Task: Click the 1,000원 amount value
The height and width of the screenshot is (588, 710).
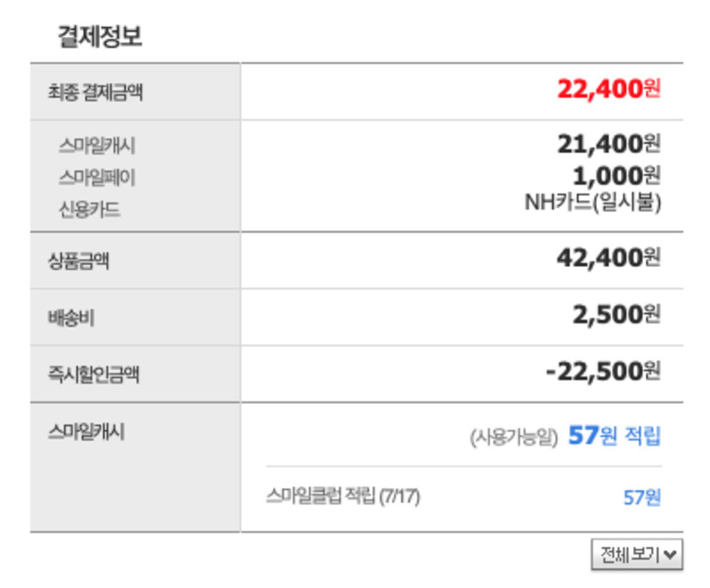Action: pos(616,175)
